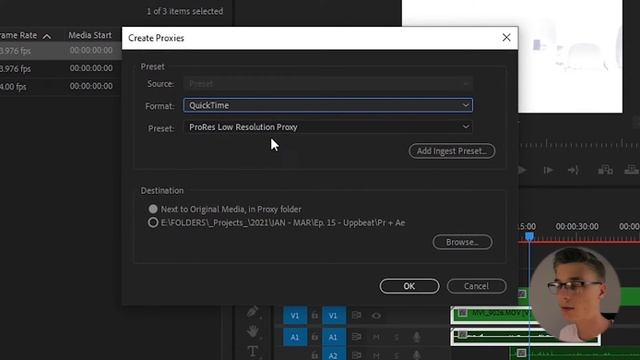This screenshot has width=640, height=360.
Task: Toggle sync lock on track A1
Action: pos(356,337)
